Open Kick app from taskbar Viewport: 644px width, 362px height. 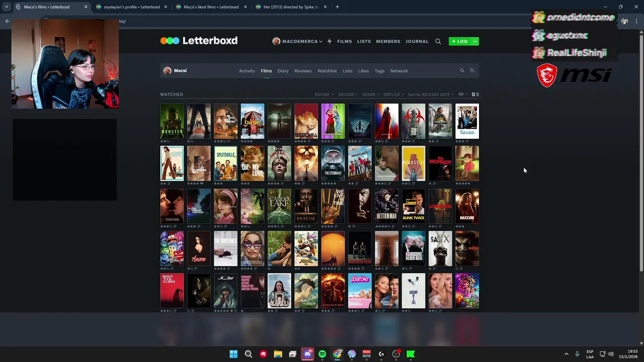(x=411, y=354)
